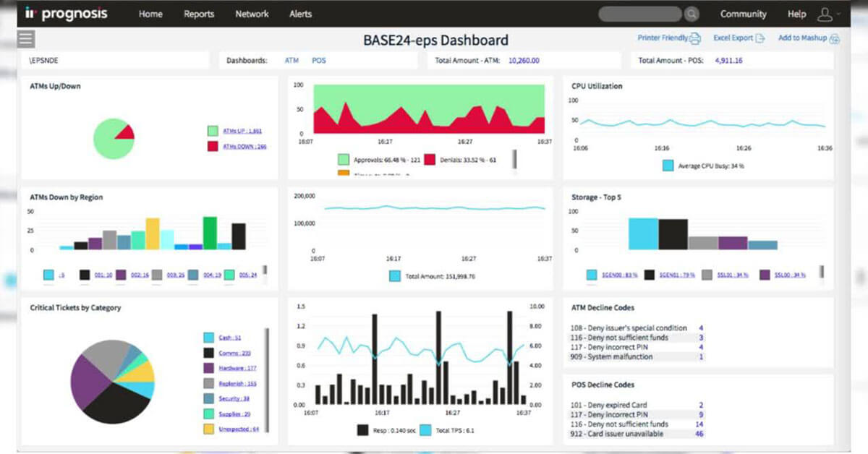Open the ATM dashboard link
868x454 pixels.
click(292, 61)
